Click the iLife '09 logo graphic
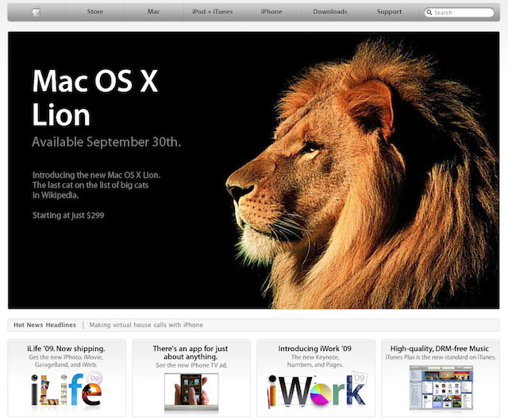 pyautogui.click(x=67, y=388)
